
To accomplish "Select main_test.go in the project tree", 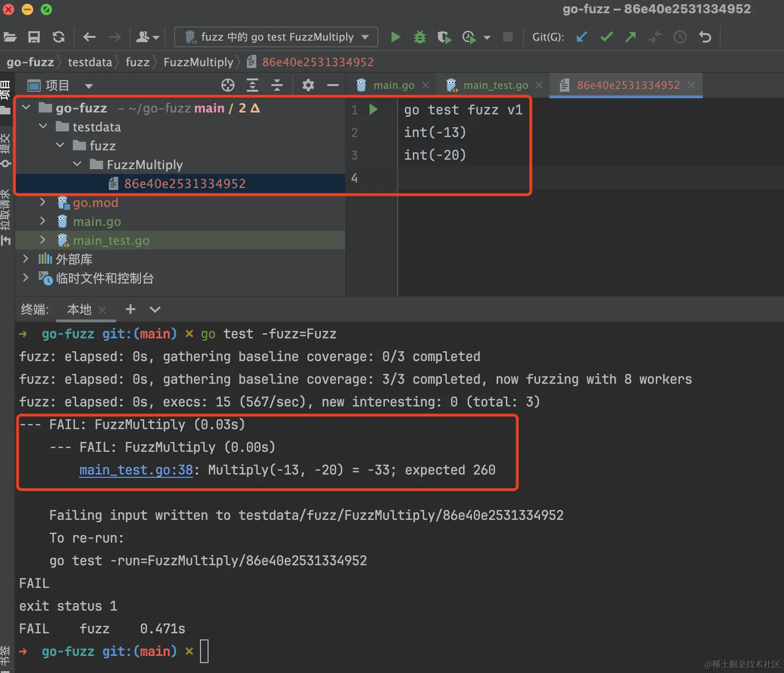I will coord(180,240).
